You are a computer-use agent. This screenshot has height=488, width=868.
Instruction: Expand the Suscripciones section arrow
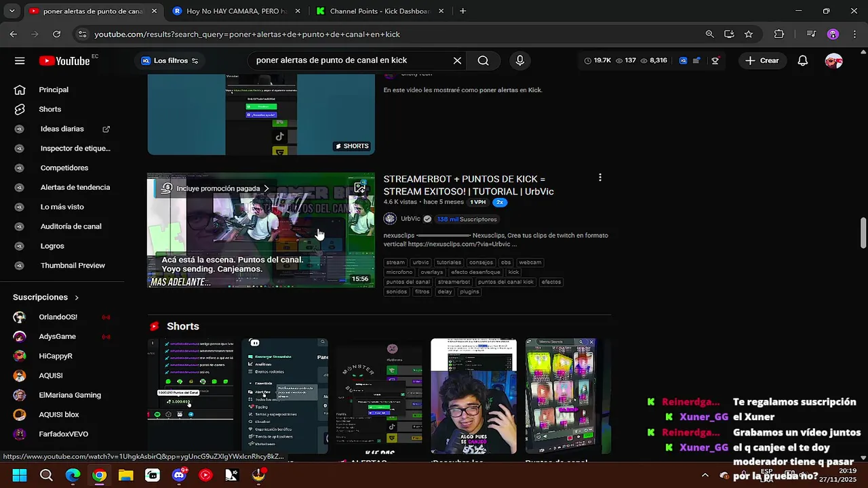(77, 298)
